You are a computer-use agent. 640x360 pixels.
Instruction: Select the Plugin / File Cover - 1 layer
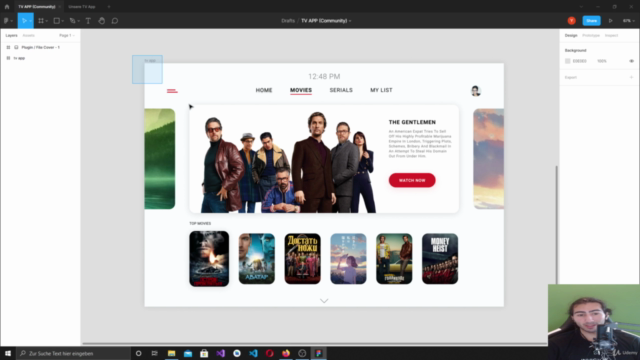pyautogui.click(x=40, y=47)
